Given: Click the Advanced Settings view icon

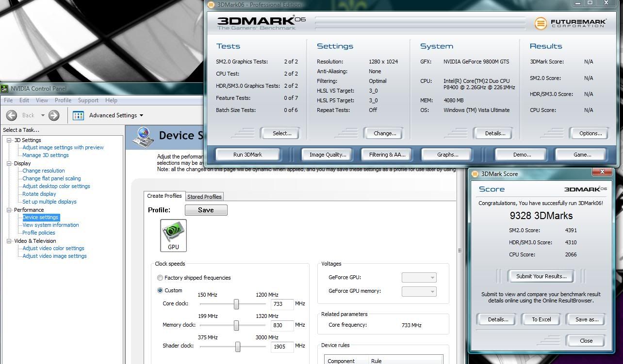Looking at the screenshot, I should tap(78, 115).
